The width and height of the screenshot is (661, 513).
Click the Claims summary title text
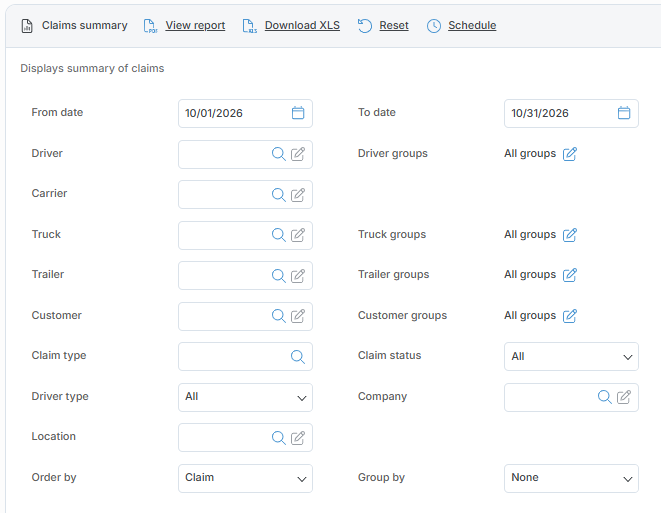84,25
